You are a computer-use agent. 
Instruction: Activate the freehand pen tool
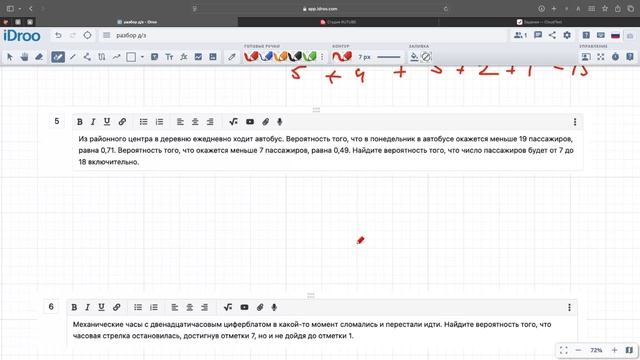click(x=58, y=57)
